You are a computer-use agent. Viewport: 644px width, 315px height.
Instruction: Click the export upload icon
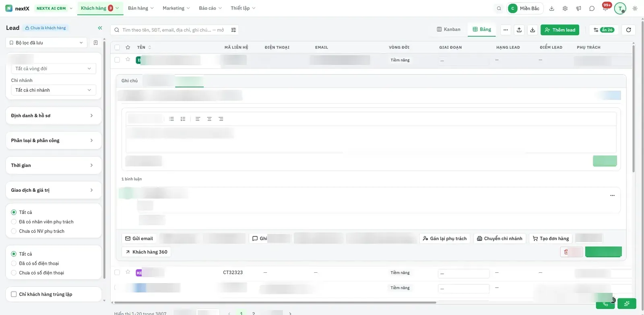(519, 30)
